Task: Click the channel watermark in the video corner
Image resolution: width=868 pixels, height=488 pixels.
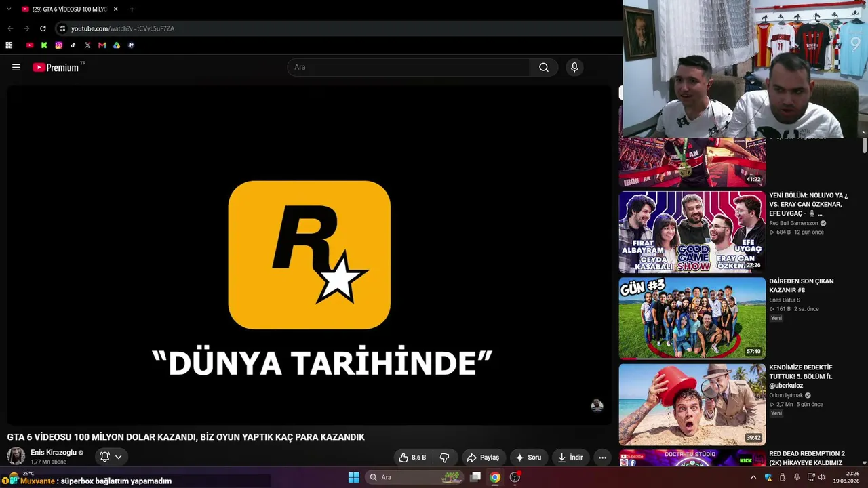Action: point(597,405)
